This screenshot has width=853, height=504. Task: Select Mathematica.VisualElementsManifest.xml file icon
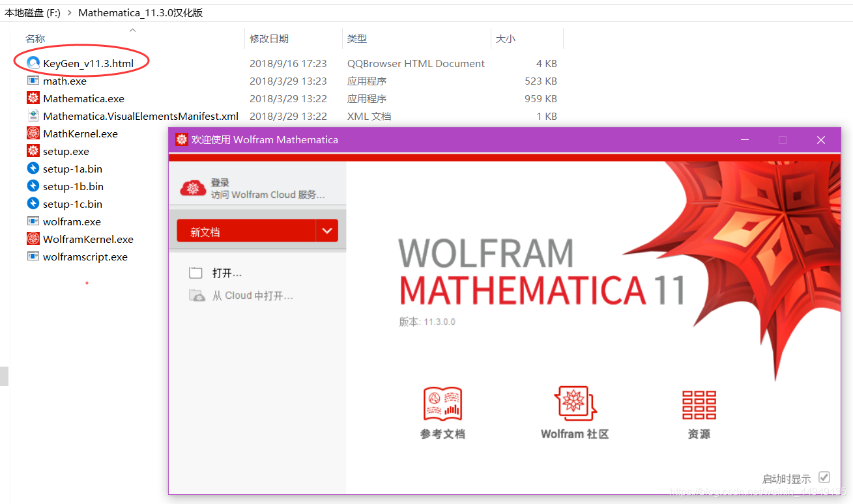(33, 116)
